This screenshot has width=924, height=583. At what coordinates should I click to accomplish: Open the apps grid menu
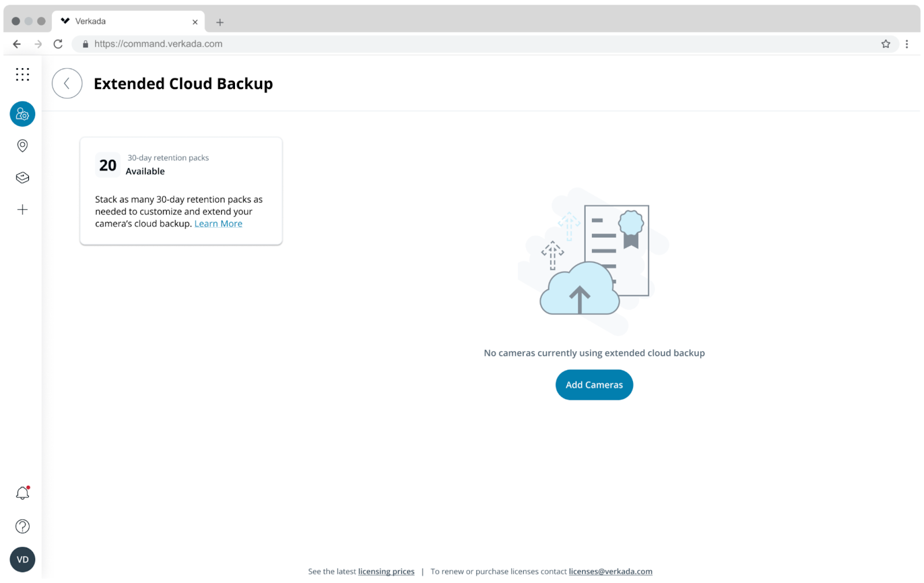click(23, 75)
